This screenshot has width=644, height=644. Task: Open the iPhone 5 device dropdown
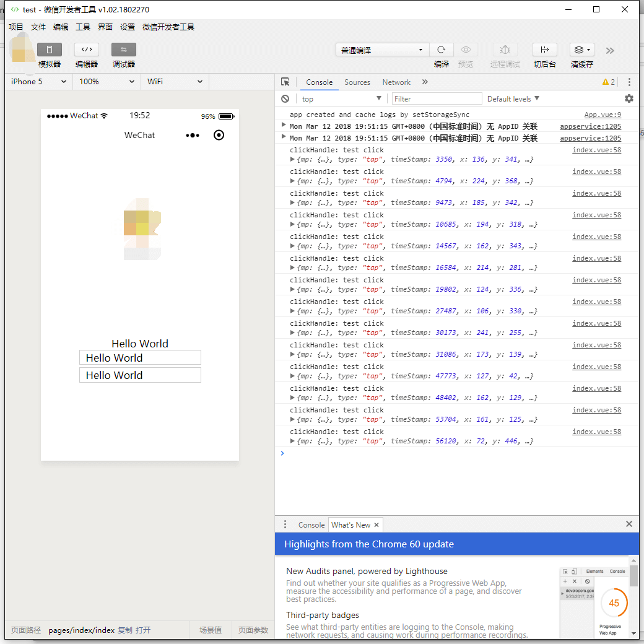coord(38,81)
